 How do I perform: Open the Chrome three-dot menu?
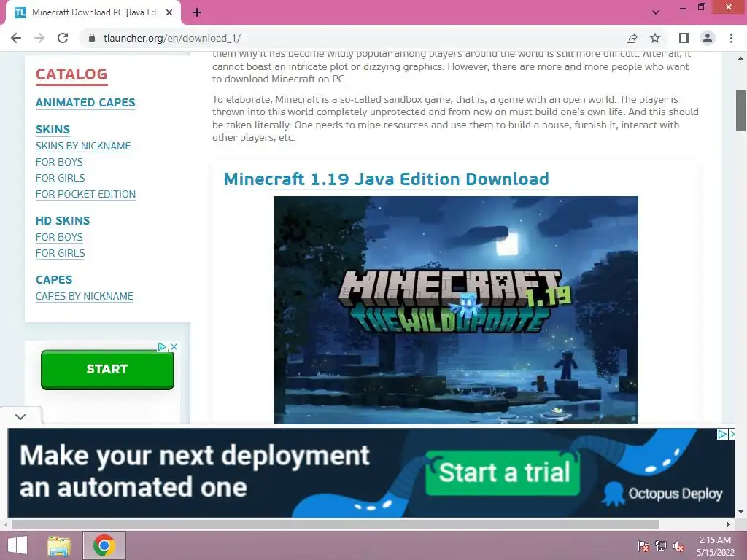click(731, 38)
